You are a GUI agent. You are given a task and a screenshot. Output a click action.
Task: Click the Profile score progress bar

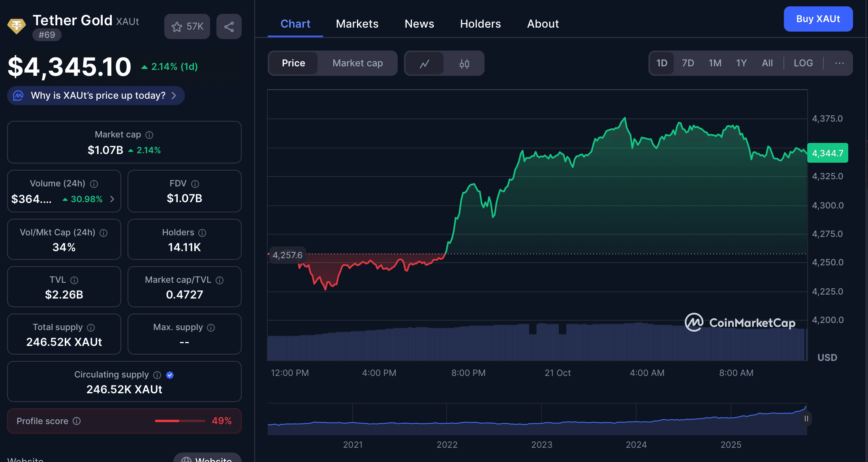tap(179, 421)
